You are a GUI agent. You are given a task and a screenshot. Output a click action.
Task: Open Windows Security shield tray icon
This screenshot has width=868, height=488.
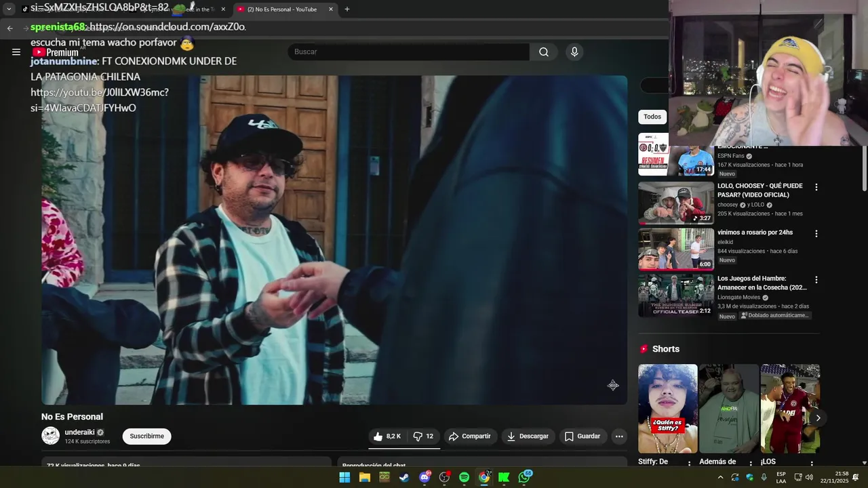tap(749, 477)
